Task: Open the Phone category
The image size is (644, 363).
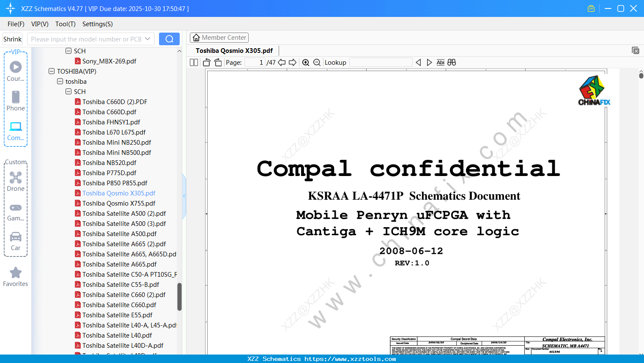Action: pos(16,101)
